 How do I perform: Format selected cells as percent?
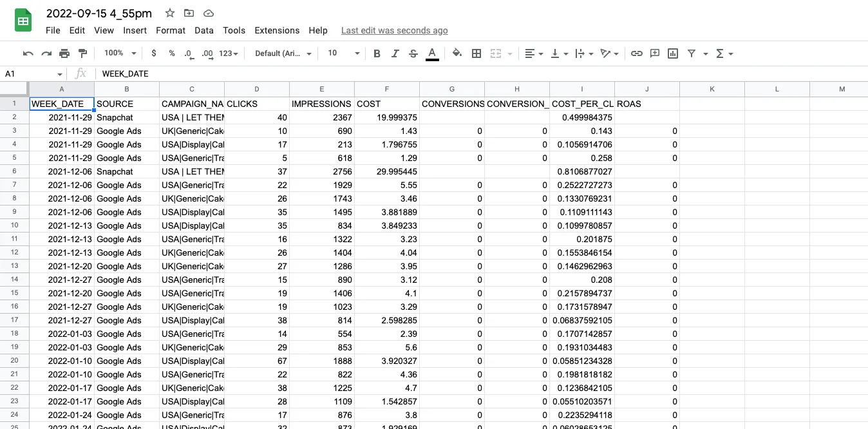171,53
